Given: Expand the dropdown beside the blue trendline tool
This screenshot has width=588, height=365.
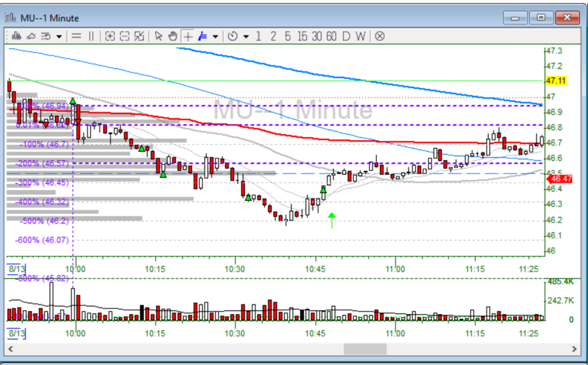Looking at the screenshot, I should coord(216,36).
